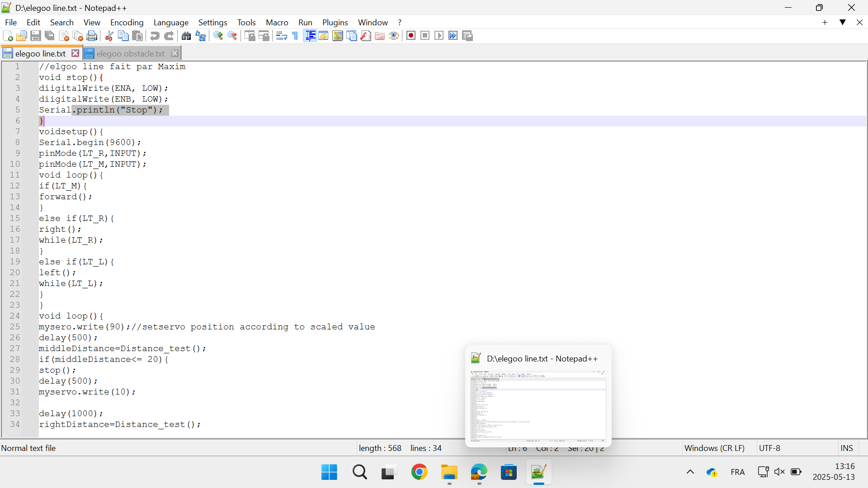Click the Close document toolbar icon
Image resolution: width=868 pixels, height=488 pixels.
(64, 36)
